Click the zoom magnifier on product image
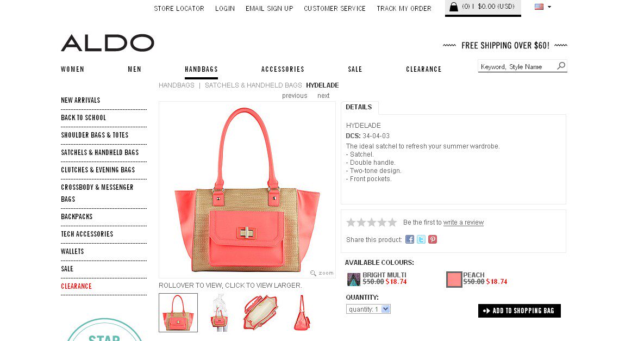Screen dimensions: 644x341 pyautogui.click(x=313, y=273)
